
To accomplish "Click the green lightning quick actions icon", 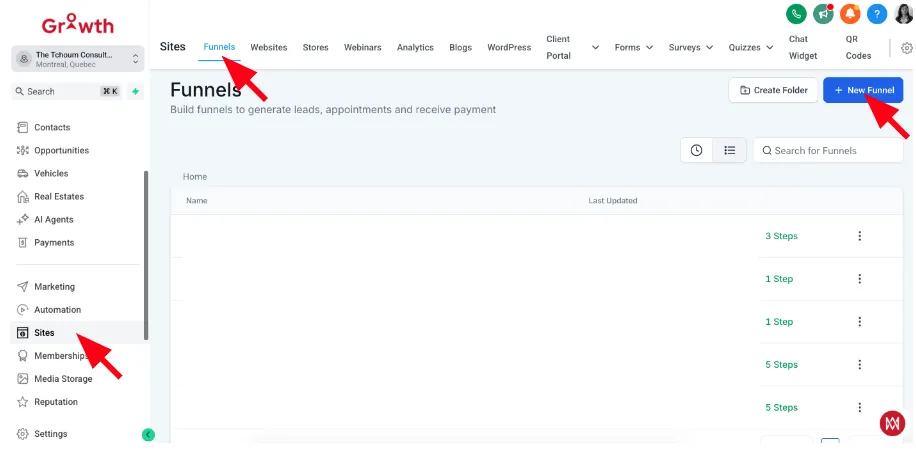I will (136, 91).
